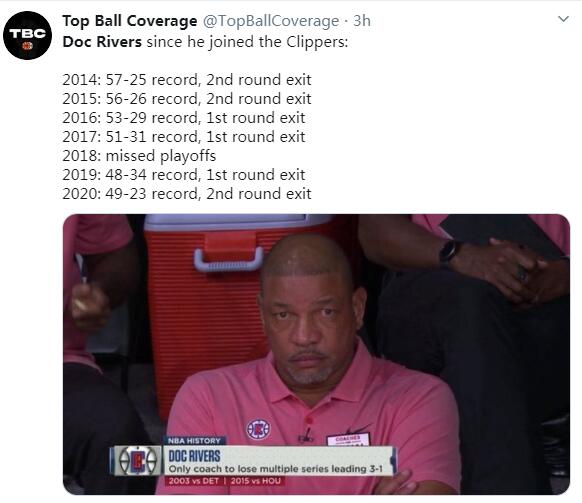The width and height of the screenshot is (582, 503).
Task: Click the 2020: 49-23 record line
Action: pyautogui.click(x=187, y=194)
